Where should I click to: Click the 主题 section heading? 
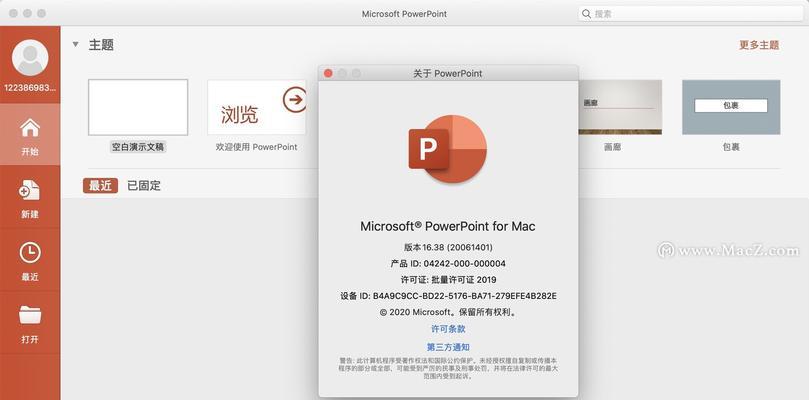tap(101, 45)
